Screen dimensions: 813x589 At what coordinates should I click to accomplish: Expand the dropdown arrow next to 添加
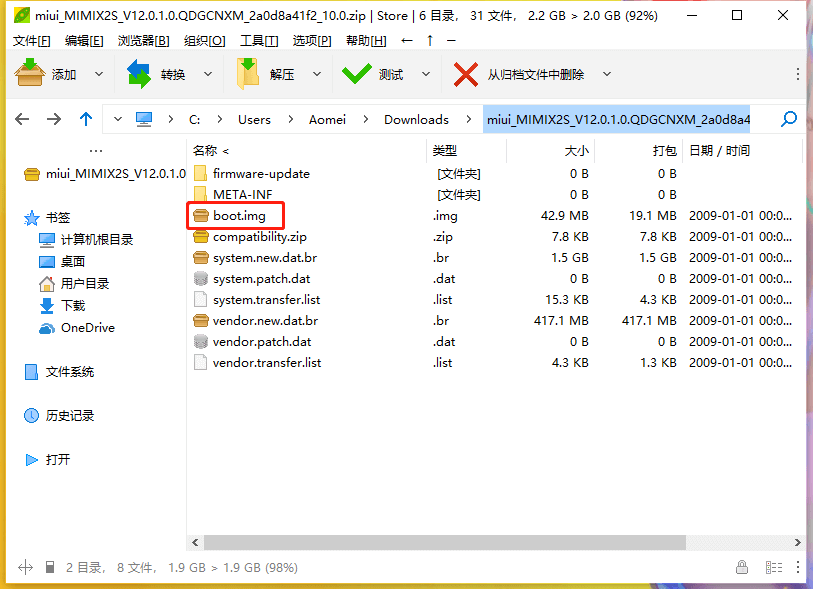(98, 74)
